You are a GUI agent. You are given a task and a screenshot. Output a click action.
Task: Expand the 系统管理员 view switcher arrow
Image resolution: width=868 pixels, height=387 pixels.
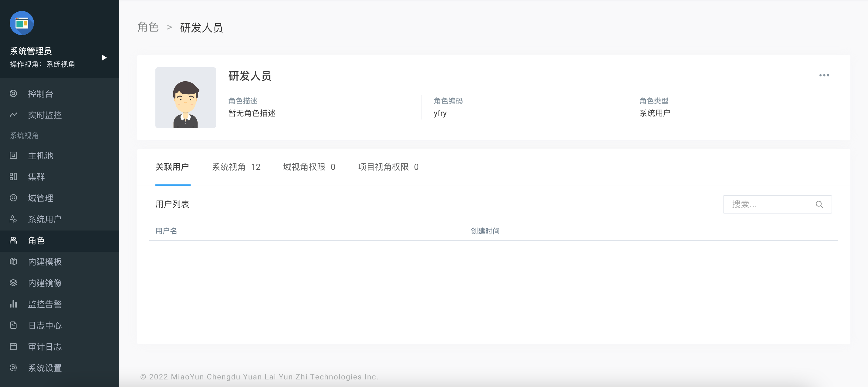(104, 58)
